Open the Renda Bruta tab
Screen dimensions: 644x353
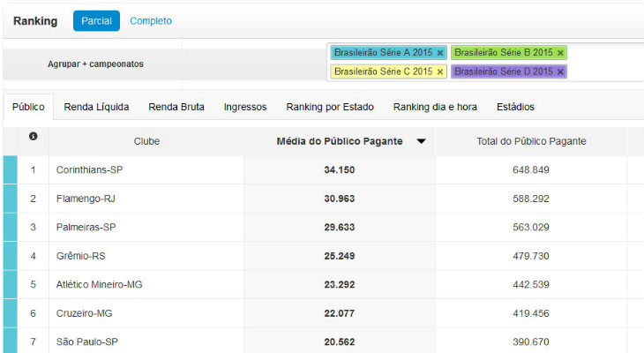176,107
